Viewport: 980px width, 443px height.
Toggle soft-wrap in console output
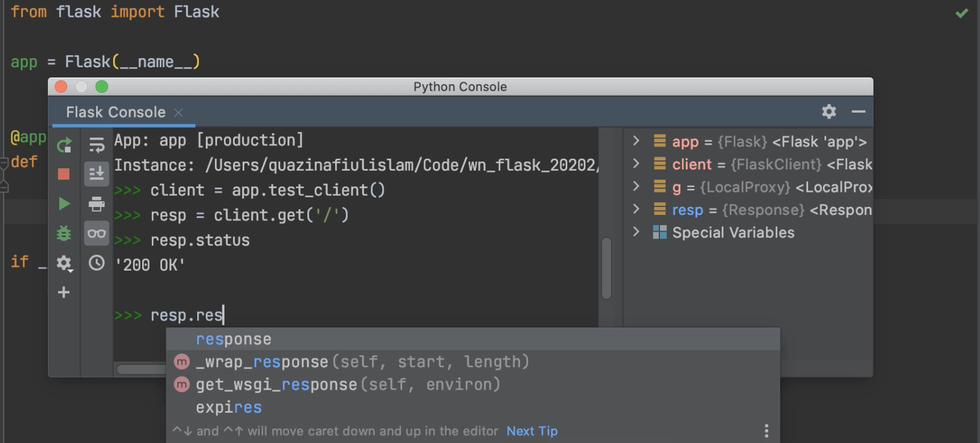tap(97, 145)
